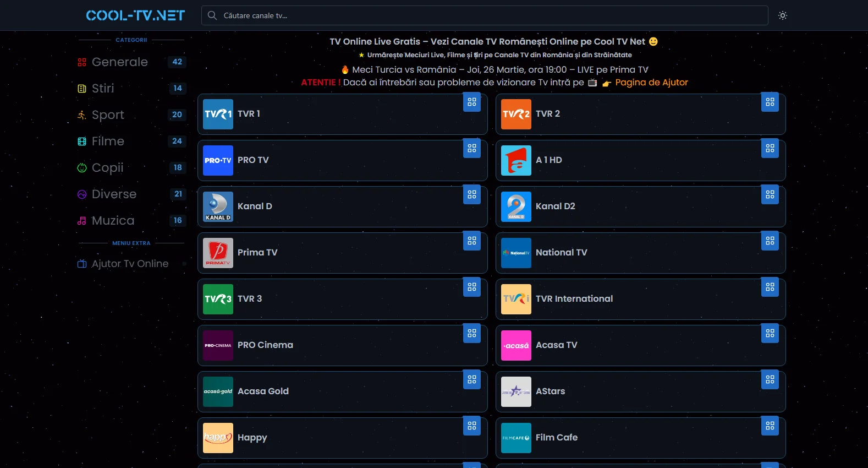Click the Film Cafe channel logo
Image resolution: width=868 pixels, height=468 pixels.
[x=516, y=438]
